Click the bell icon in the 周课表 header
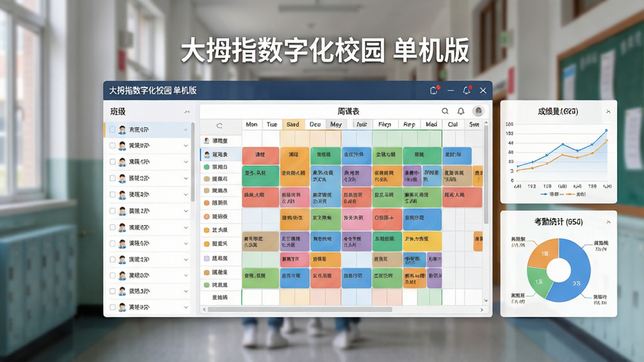The image size is (644, 362). click(x=461, y=111)
